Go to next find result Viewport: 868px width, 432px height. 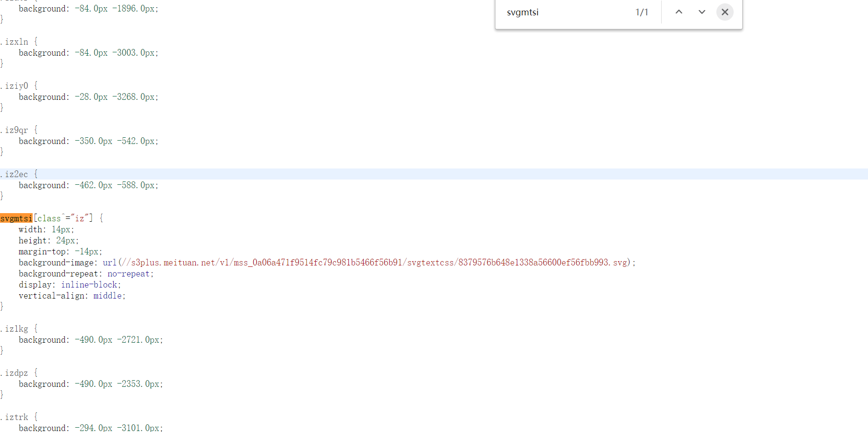click(702, 12)
